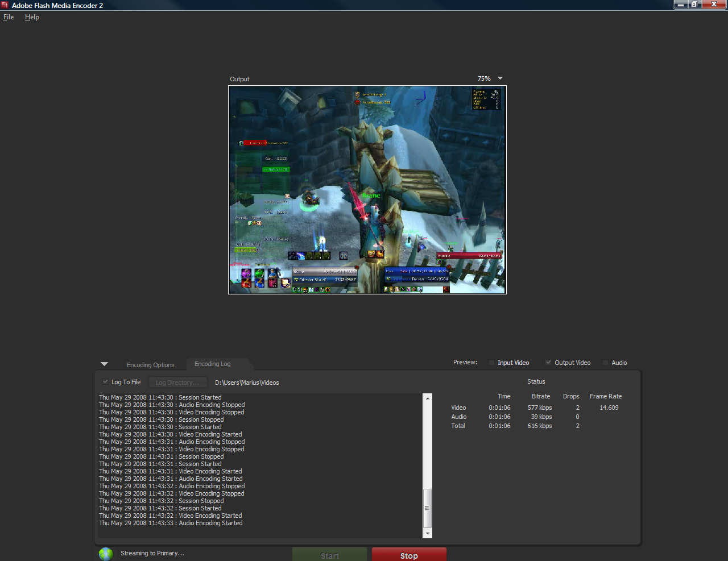Screen dimensions: 728x561
Task: Click the Drops column header
Action: point(571,396)
